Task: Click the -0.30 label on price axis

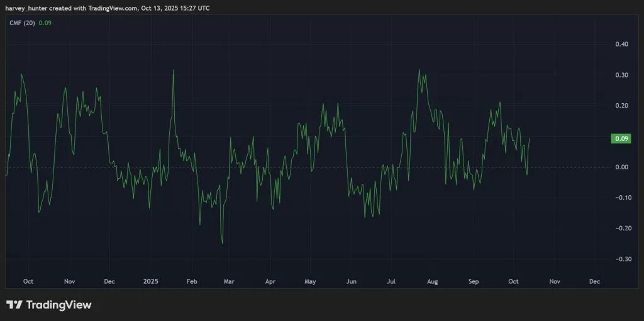Action: (621, 259)
